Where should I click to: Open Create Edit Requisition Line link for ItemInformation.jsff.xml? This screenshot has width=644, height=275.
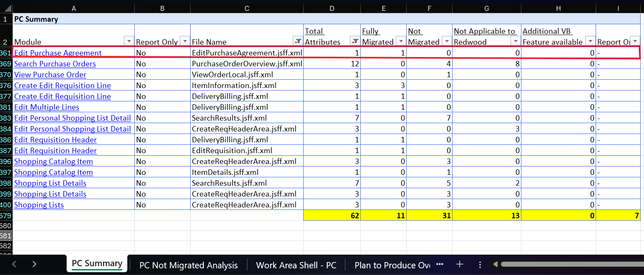[63, 86]
